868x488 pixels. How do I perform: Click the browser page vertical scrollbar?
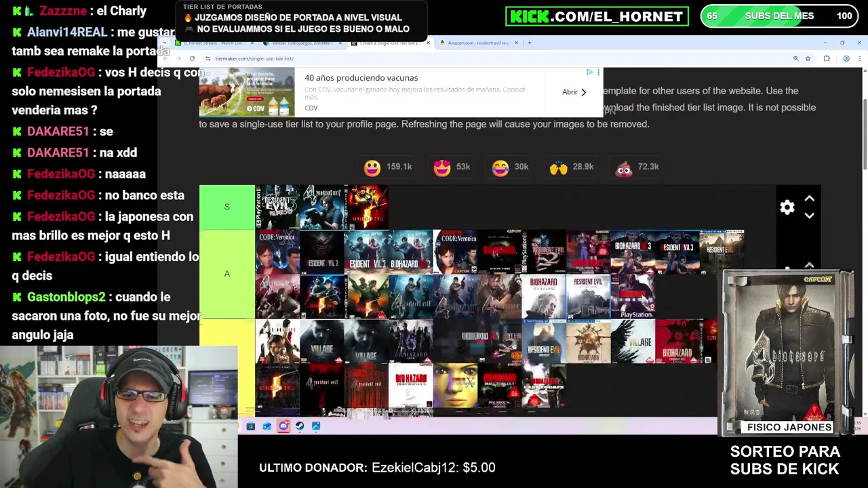pyautogui.click(x=865, y=136)
